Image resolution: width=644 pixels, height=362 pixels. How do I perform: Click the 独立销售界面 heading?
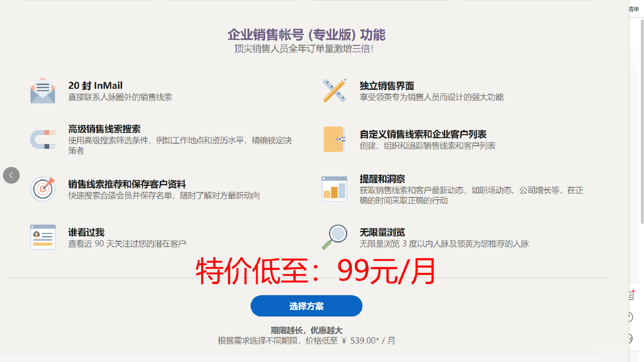[387, 86]
